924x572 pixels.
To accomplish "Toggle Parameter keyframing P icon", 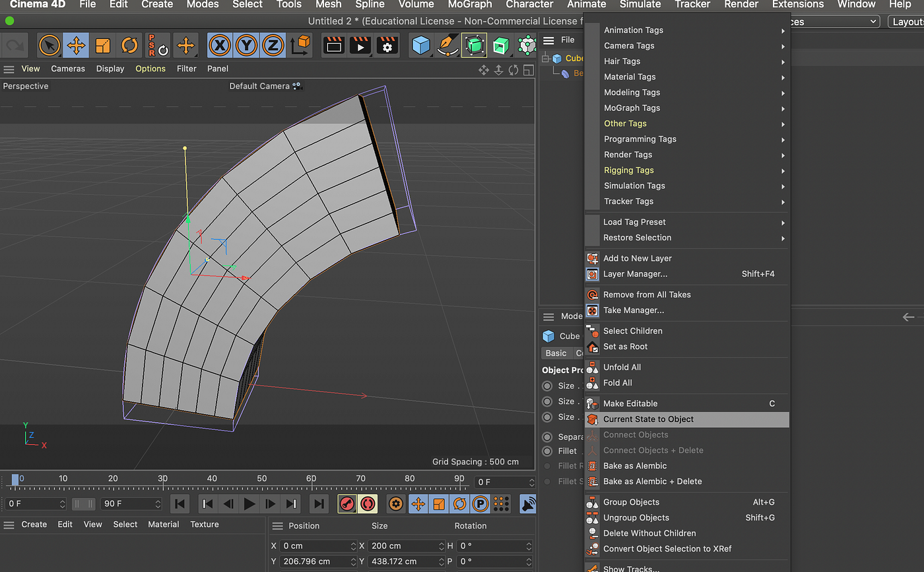I will point(480,504).
